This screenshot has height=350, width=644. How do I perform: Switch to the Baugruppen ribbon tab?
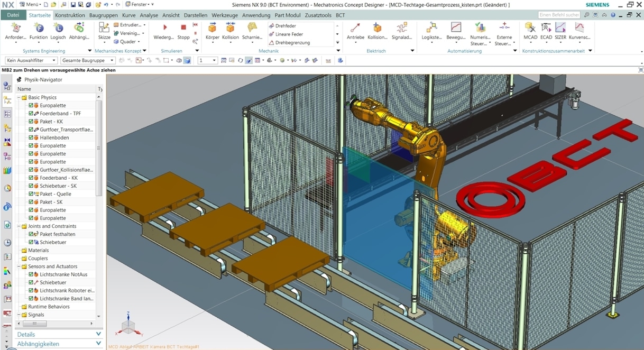[104, 15]
